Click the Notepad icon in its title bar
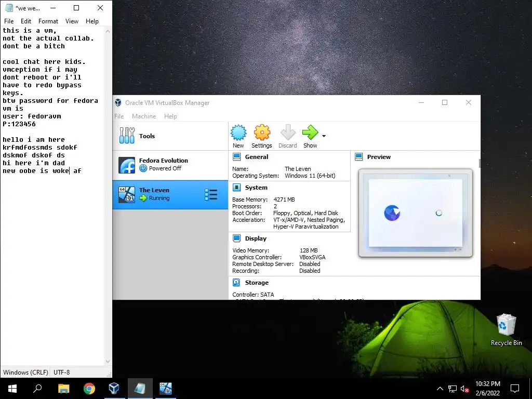Viewport: 532px width, 399px height. click(9, 8)
